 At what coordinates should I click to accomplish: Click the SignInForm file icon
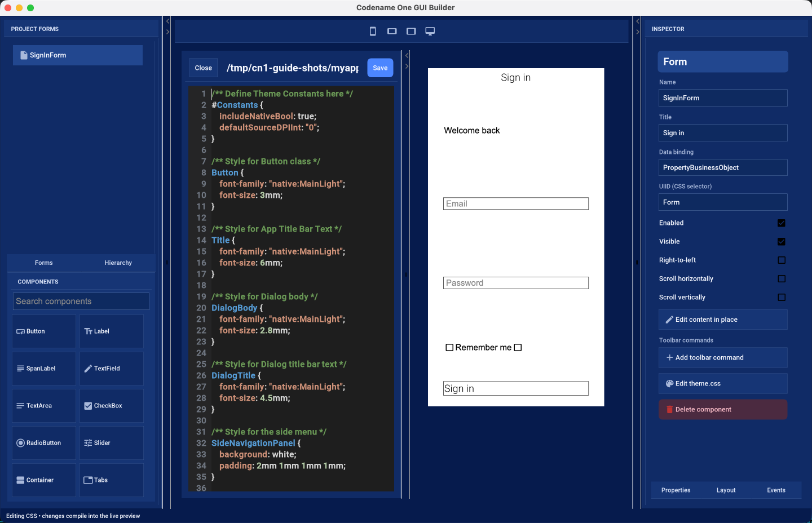(x=24, y=55)
